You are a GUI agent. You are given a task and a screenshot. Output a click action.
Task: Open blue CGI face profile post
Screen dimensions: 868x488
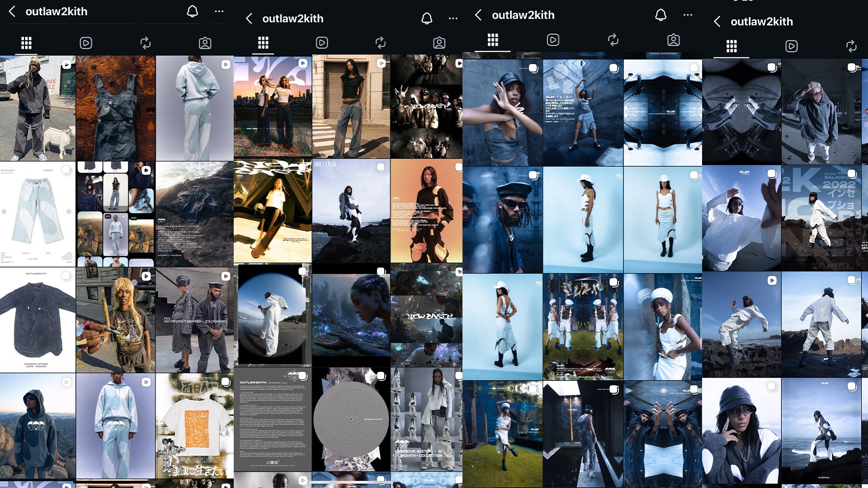coord(351,315)
